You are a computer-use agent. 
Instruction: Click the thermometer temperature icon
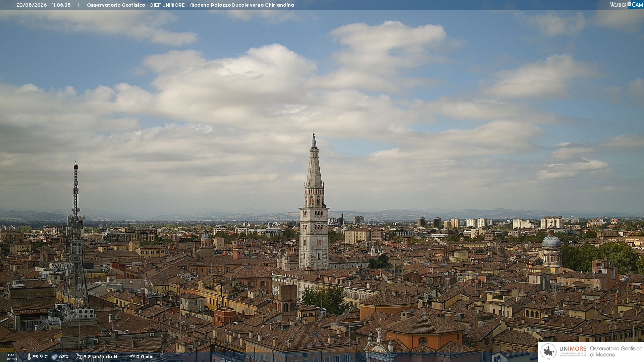point(29,357)
